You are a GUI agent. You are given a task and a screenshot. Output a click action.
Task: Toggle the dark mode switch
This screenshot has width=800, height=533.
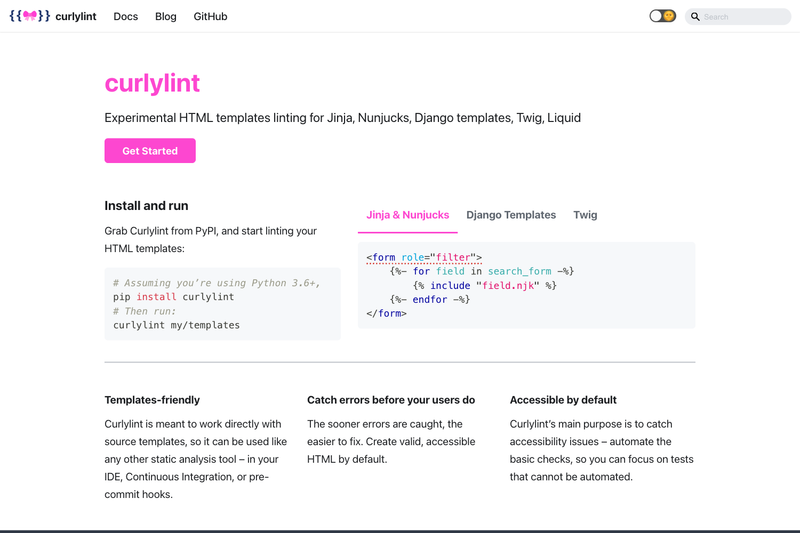point(662,16)
